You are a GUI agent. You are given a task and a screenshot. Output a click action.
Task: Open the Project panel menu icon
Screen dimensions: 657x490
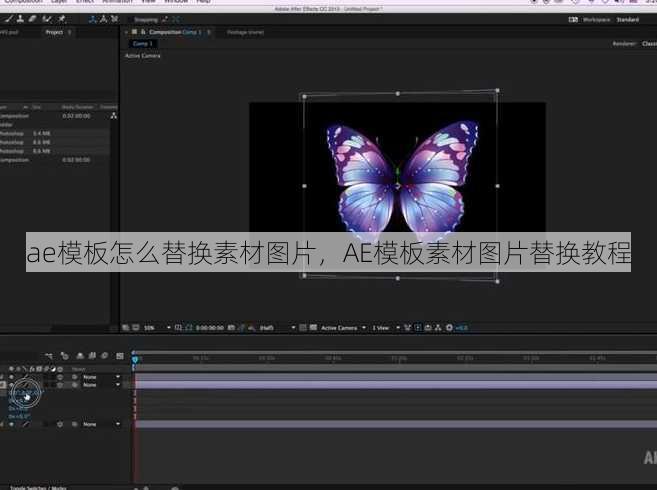(70, 32)
